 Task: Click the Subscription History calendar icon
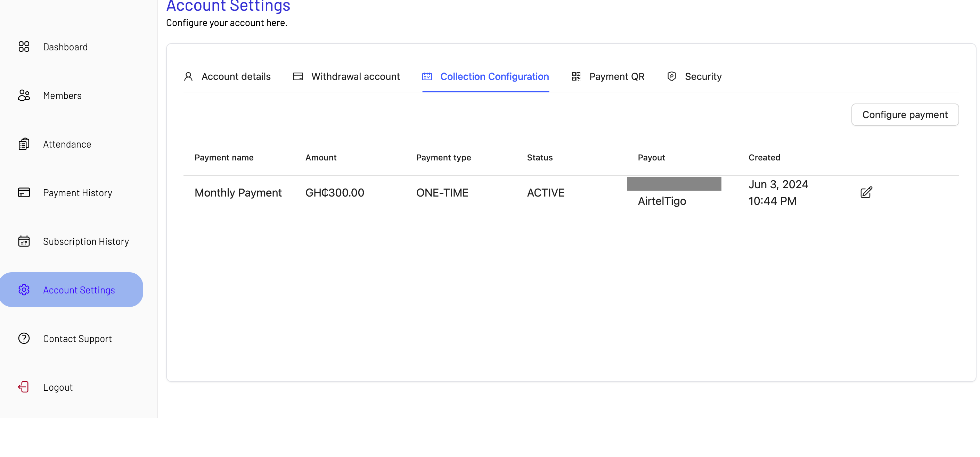[x=24, y=241]
